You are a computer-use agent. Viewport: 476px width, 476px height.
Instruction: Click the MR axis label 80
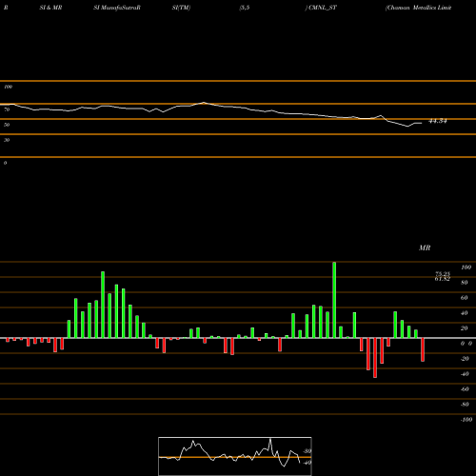click(x=465, y=283)
